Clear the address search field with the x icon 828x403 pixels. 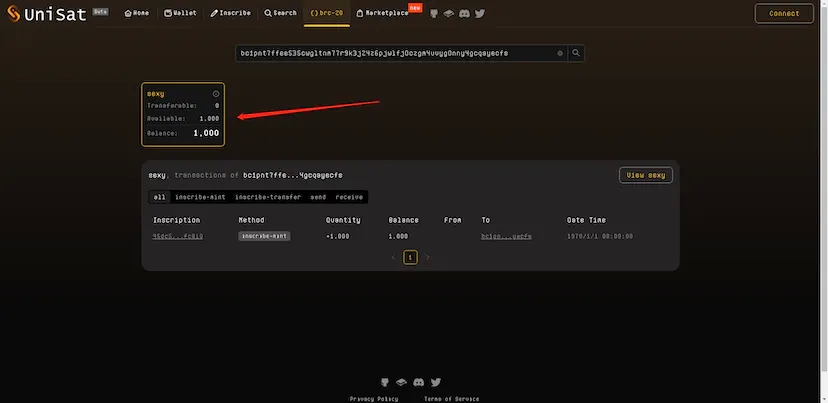tap(560, 53)
